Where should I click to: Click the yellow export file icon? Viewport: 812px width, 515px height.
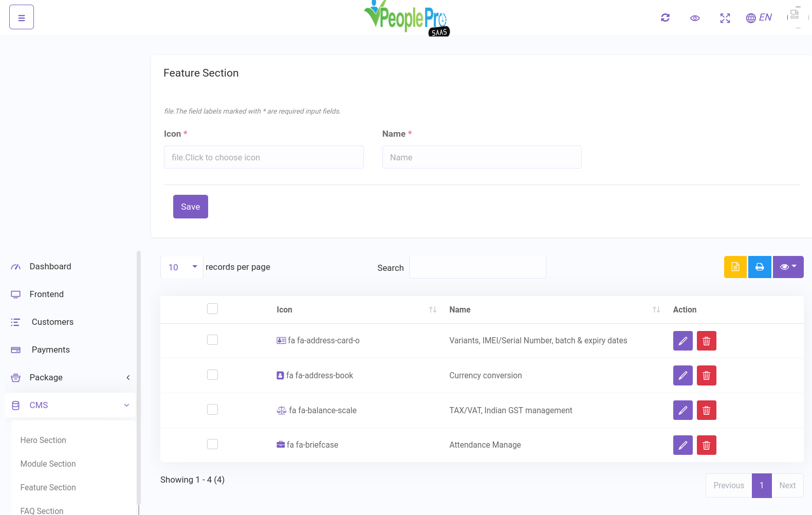735,267
